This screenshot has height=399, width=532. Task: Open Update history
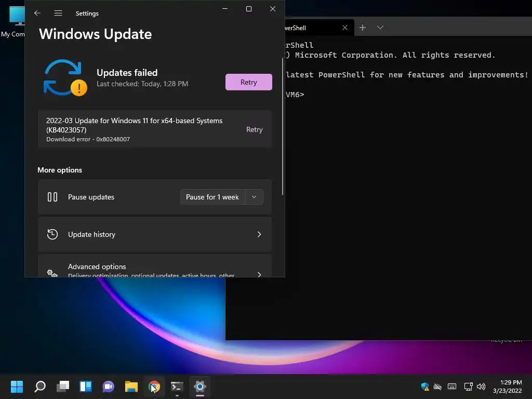[155, 234]
